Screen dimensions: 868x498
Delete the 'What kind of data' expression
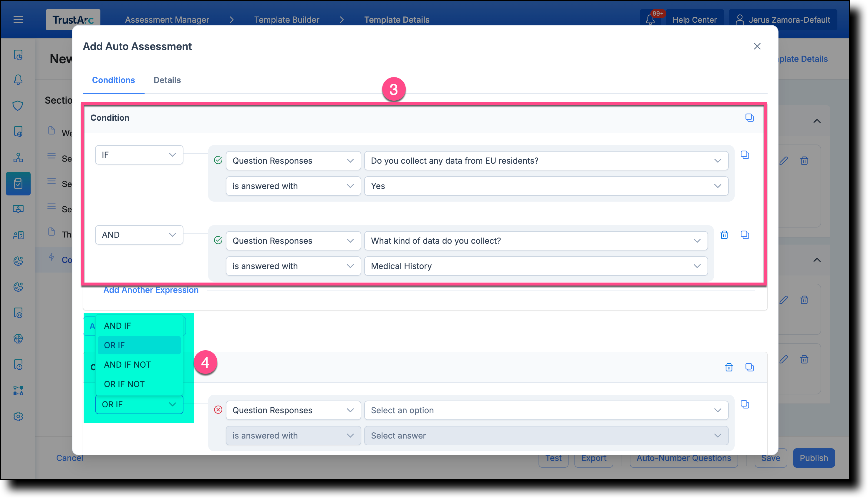coord(724,235)
